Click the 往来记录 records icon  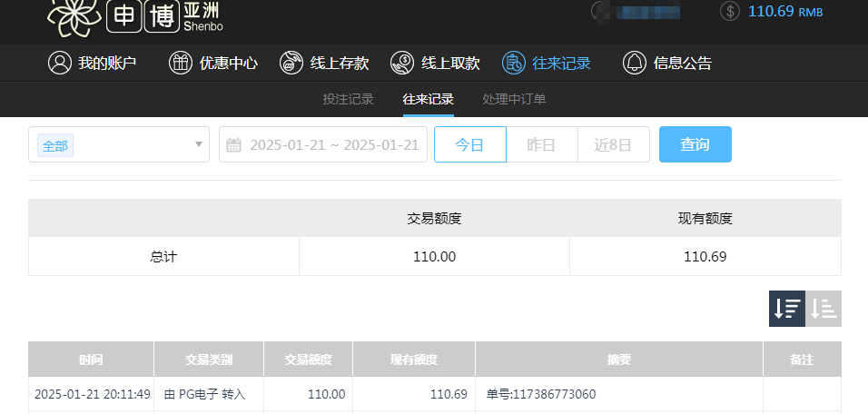pyautogui.click(x=514, y=64)
